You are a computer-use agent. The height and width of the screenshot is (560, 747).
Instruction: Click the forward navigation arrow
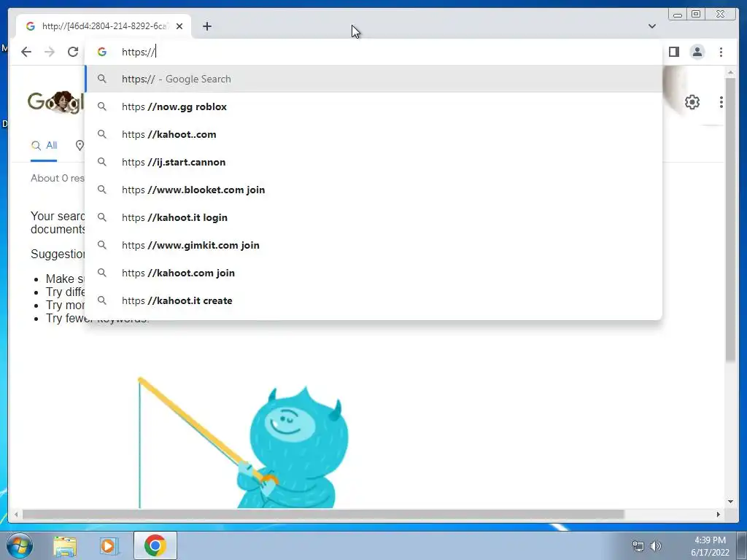pos(50,52)
